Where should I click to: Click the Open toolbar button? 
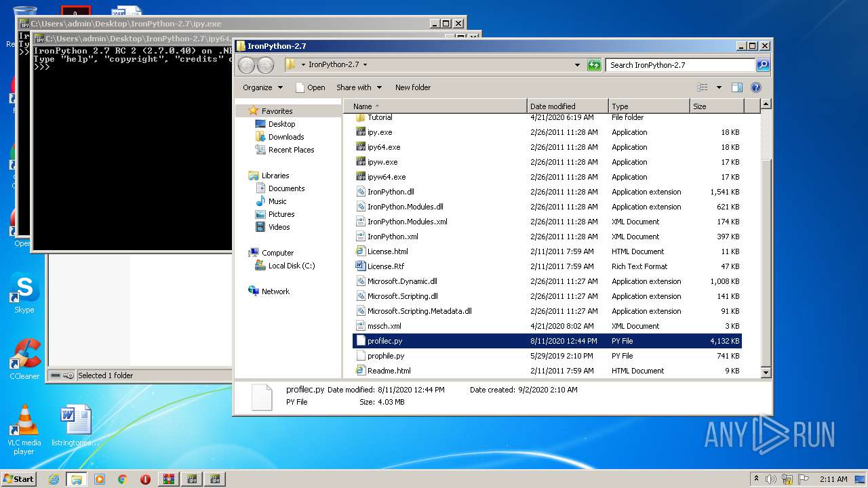click(310, 87)
